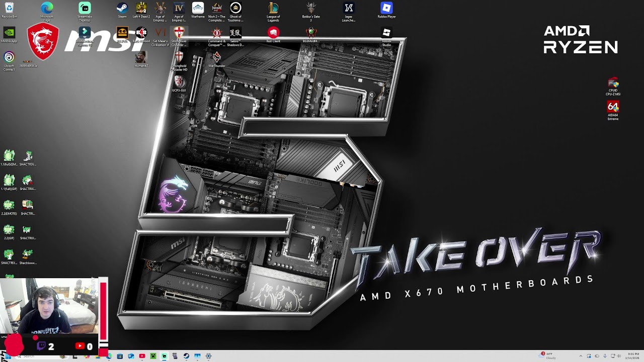Select the HumanitZ desktop icon
This screenshot has width=644, height=362.
click(x=141, y=59)
